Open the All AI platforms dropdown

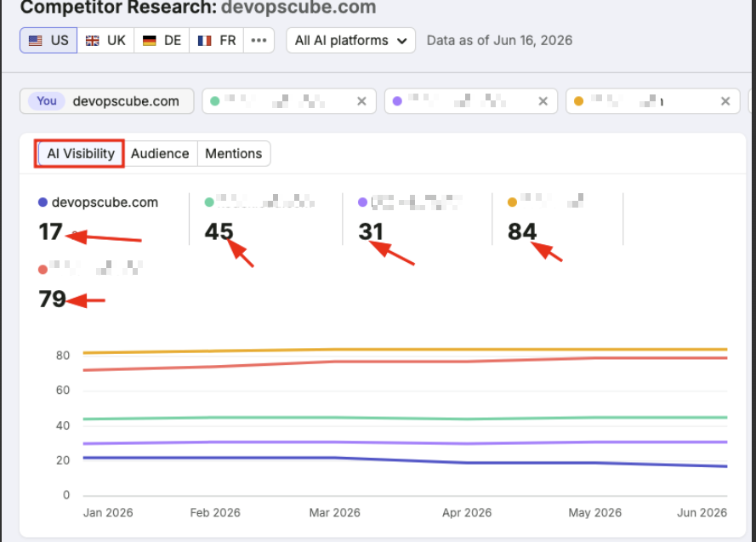pos(350,41)
